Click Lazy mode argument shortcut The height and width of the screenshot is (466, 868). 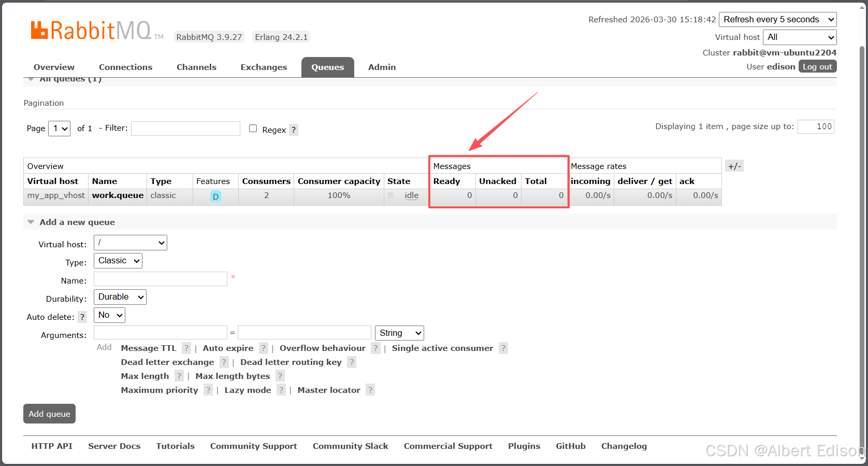(x=248, y=390)
